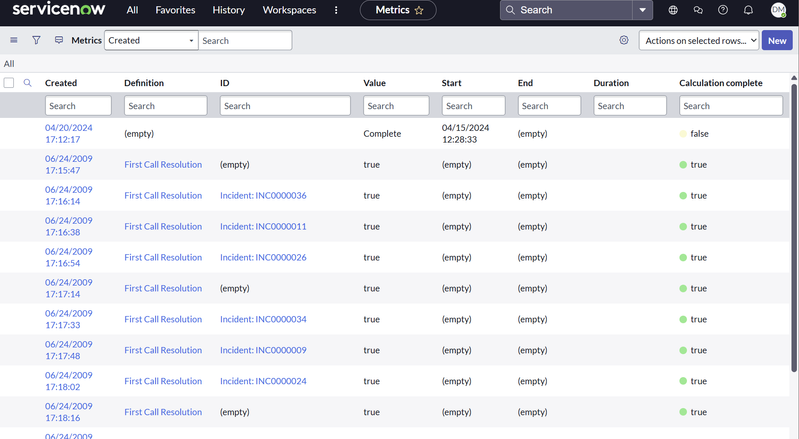
Task: Click the list Search box beside Created
Action: (x=245, y=40)
